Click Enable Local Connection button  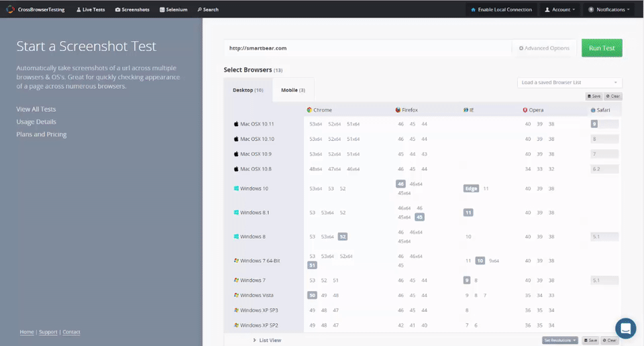coord(501,9)
